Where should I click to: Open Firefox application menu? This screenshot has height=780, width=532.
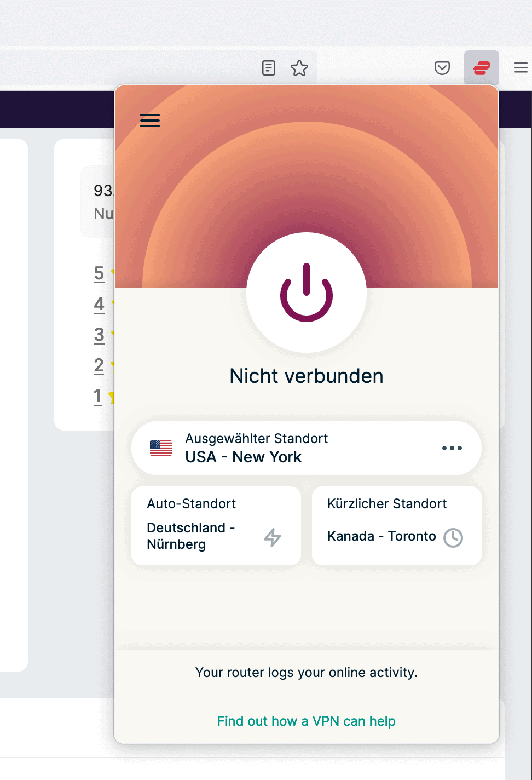coord(521,68)
